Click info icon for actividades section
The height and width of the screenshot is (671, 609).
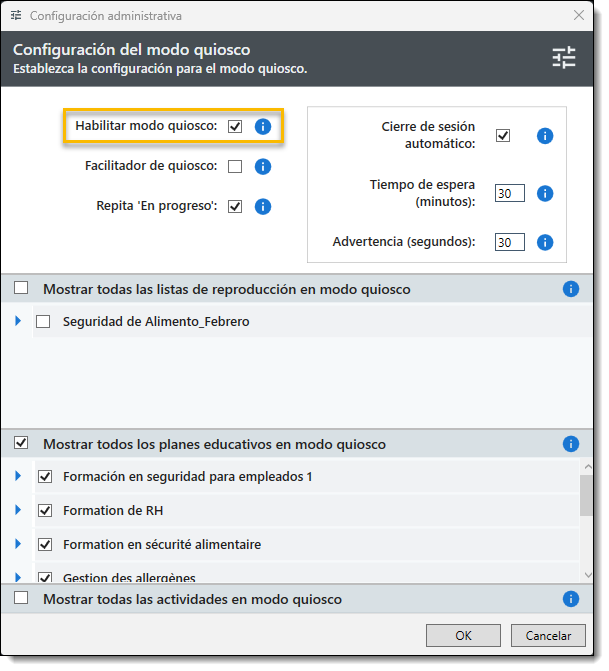pos(571,599)
